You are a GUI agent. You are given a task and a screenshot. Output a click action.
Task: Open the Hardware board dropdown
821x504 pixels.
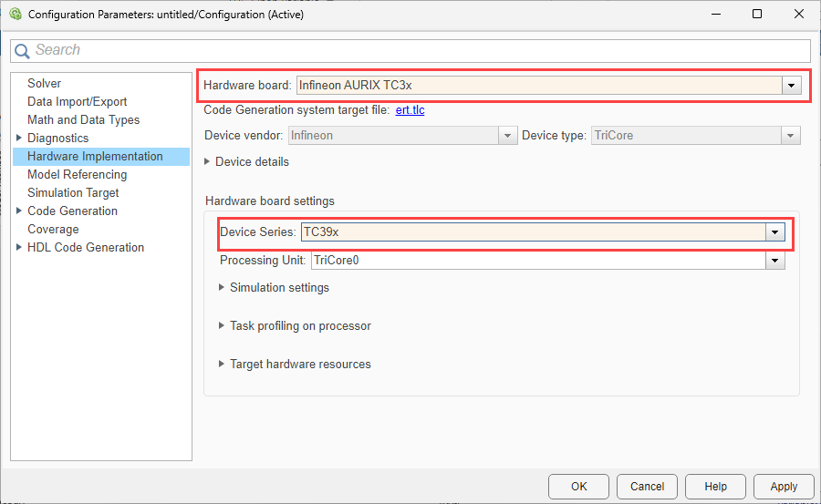click(x=791, y=85)
